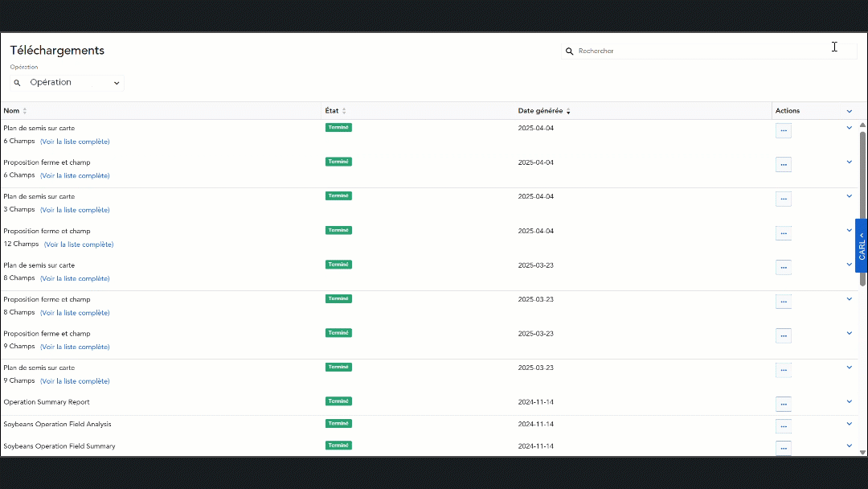Image resolution: width=868 pixels, height=489 pixels.
Task: Click Terminé badge of Operation Summary Report
Action: (x=338, y=401)
